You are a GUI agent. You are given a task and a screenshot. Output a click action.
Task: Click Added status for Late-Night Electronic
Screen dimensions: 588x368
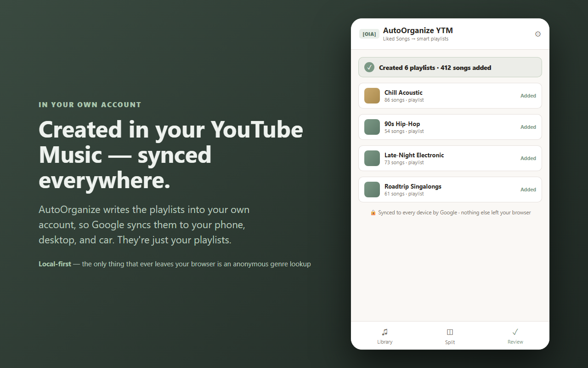(528, 158)
